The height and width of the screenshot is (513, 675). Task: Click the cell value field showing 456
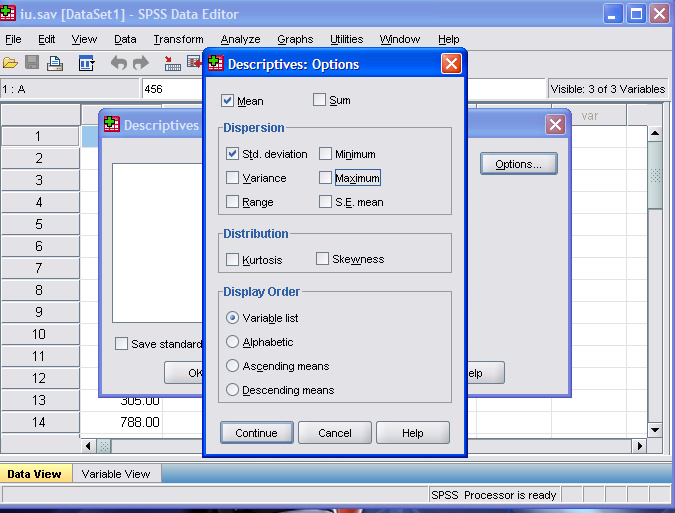[172, 89]
